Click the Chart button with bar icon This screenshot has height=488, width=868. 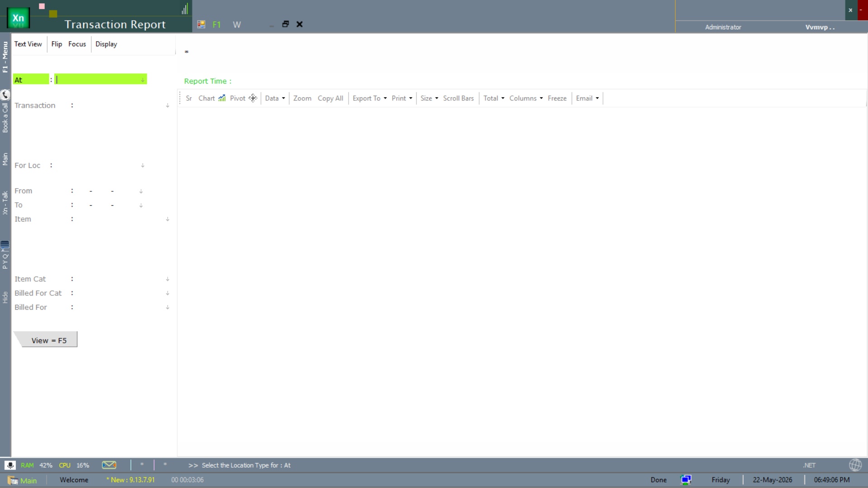coord(212,98)
